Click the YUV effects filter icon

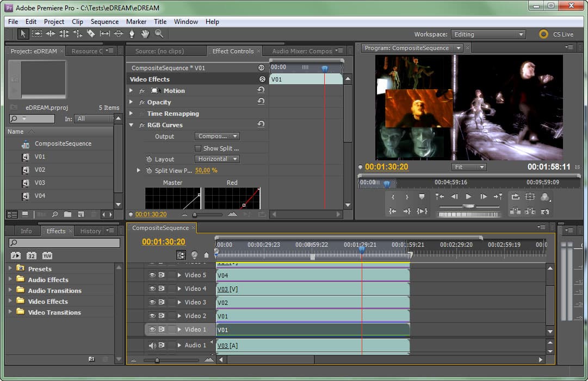click(x=47, y=255)
